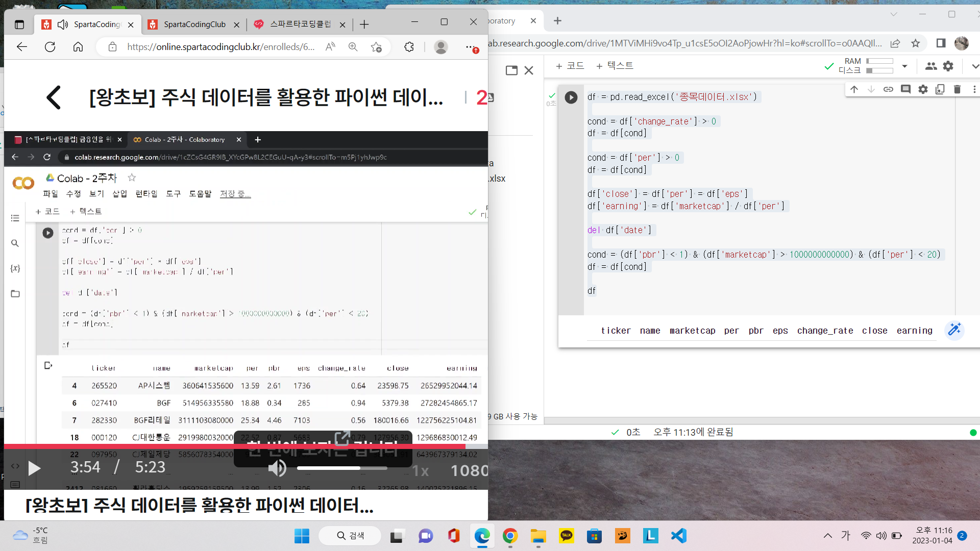Viewport: 980px width, 551px height.
Task: Delete the Colab cell
Action: pyautogui.click(x=957, y=89)
